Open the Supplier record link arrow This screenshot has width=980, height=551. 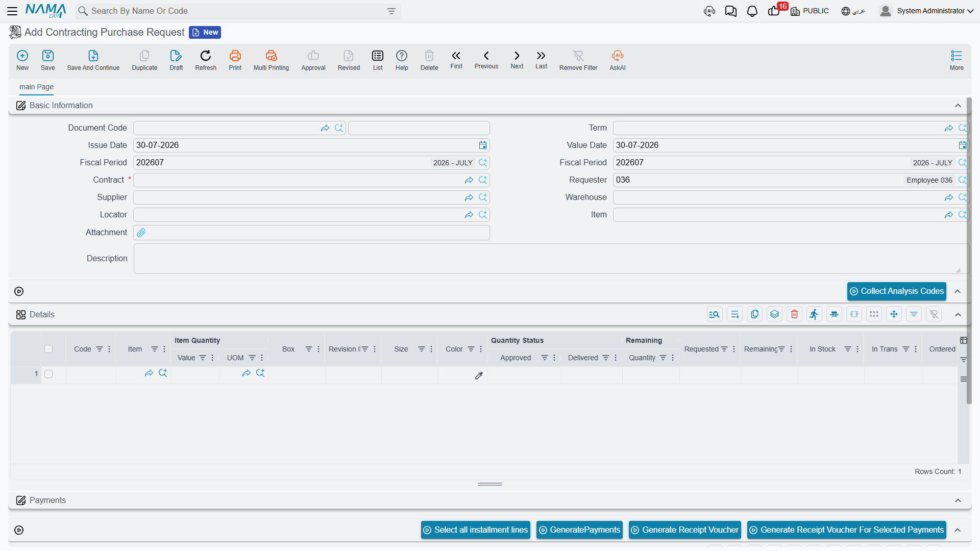(469, 197)
